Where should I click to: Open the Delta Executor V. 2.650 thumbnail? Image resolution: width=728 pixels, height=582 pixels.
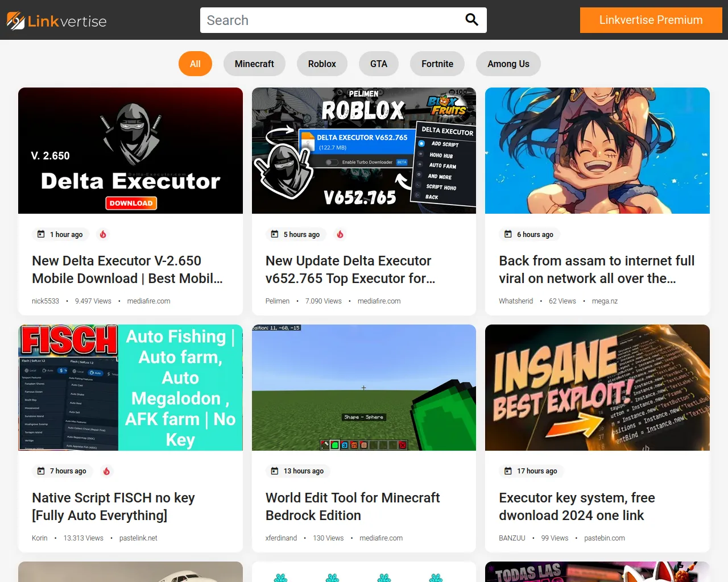(130, 151)
